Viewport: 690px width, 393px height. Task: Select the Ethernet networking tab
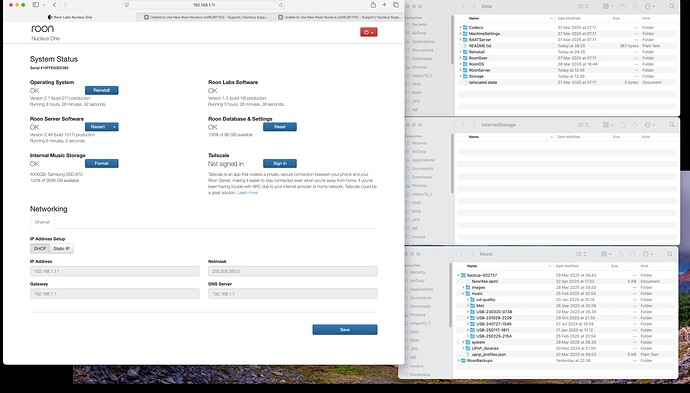click(42, 222)
